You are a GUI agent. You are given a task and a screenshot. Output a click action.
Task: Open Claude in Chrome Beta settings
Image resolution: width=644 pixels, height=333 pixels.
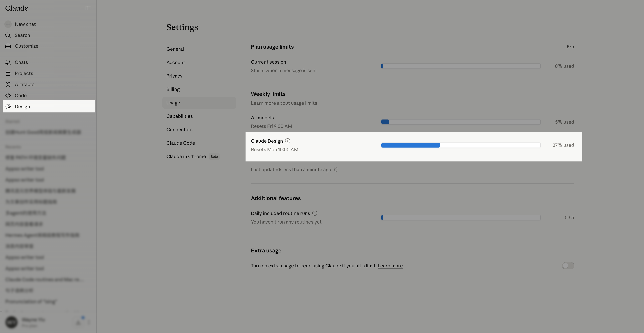[186, 156]
